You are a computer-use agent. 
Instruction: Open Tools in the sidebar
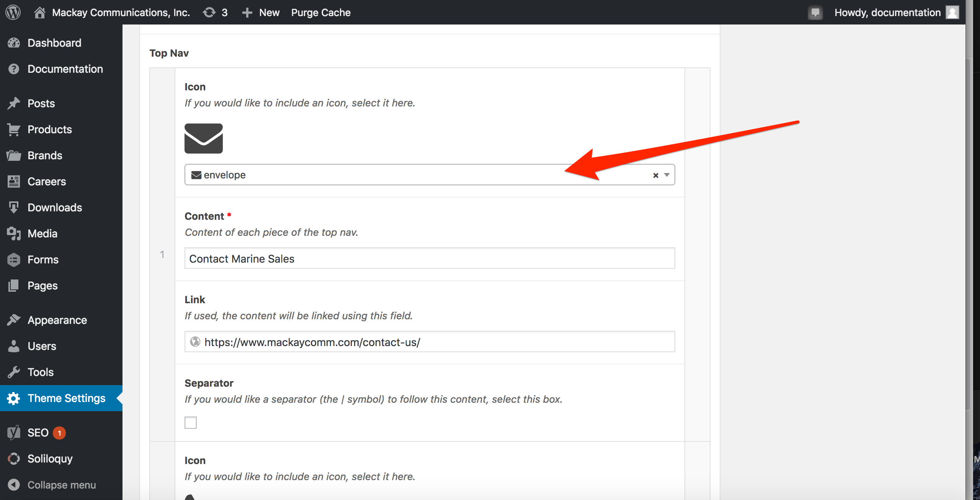[x=61, y=372]
